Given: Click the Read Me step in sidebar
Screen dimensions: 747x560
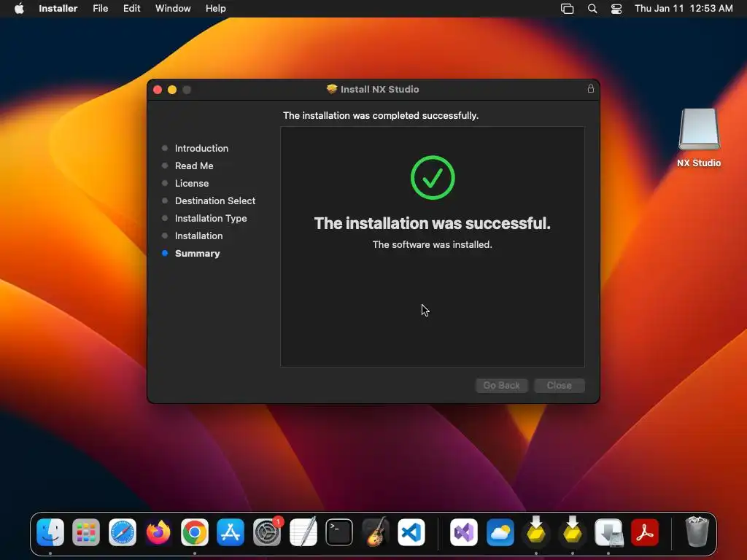Looking at the screenshot, I should [x=194, y=166].
